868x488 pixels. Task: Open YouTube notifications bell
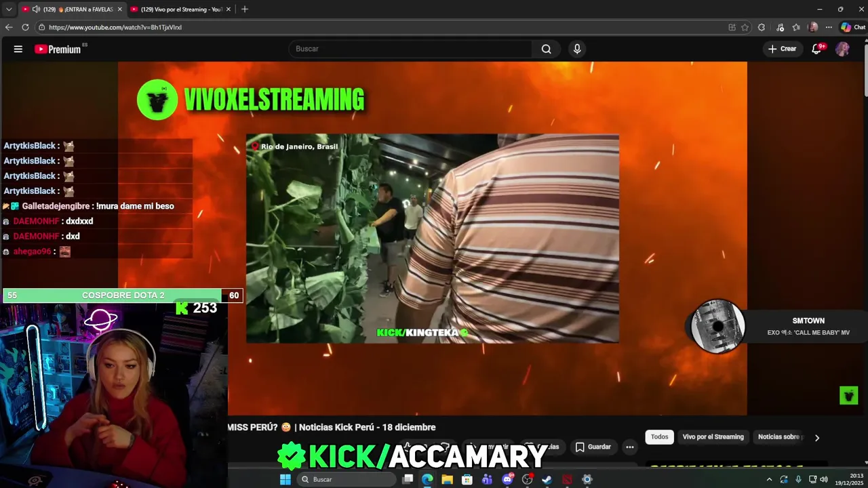pyautogui.click(x=816, y=49)
